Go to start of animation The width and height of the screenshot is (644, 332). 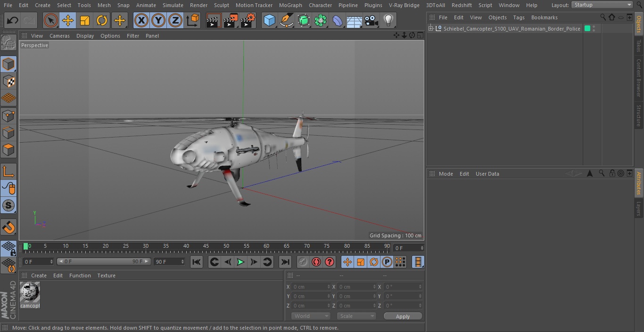tap(197, 262)
